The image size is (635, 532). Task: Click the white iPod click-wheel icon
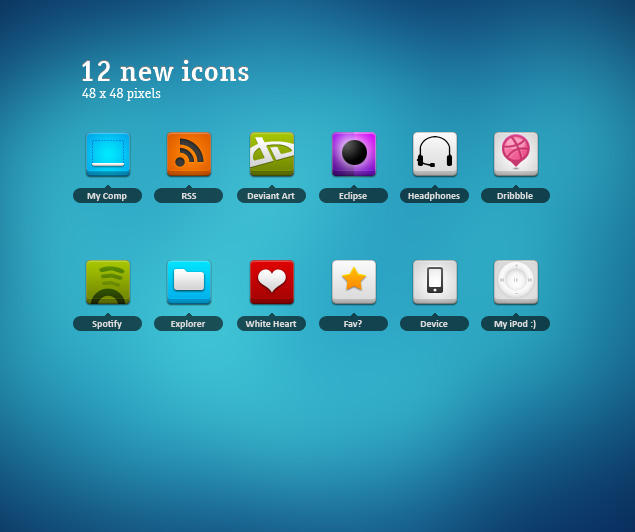click(516, 282)
